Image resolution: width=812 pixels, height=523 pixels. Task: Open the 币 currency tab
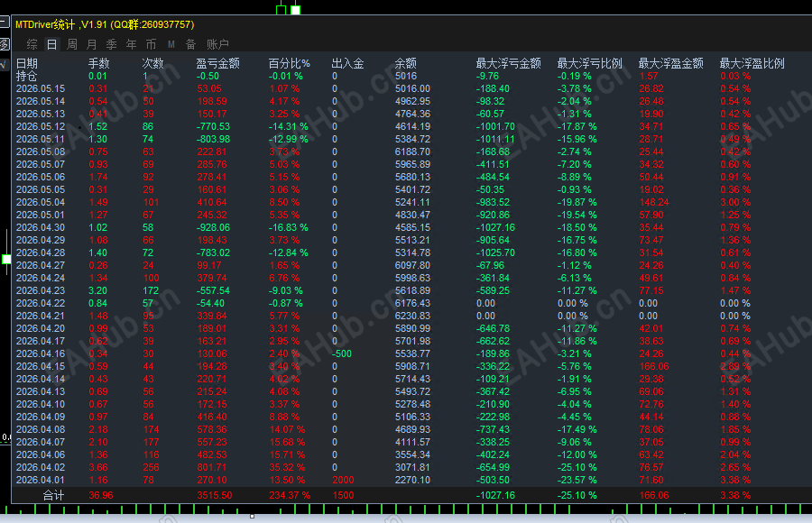151,44
